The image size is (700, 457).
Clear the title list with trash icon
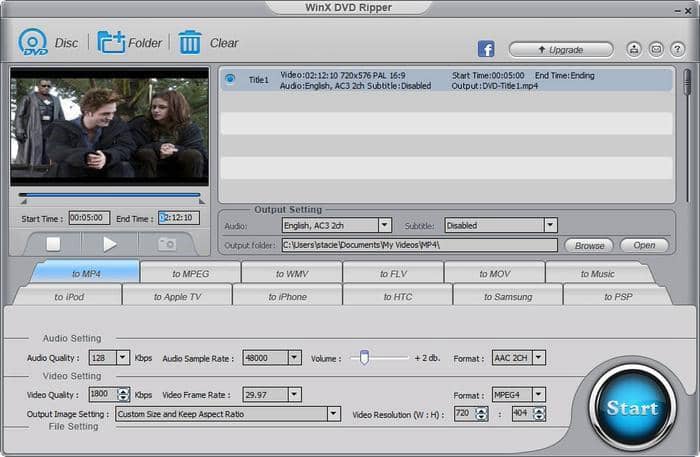(x=190, y=42)
